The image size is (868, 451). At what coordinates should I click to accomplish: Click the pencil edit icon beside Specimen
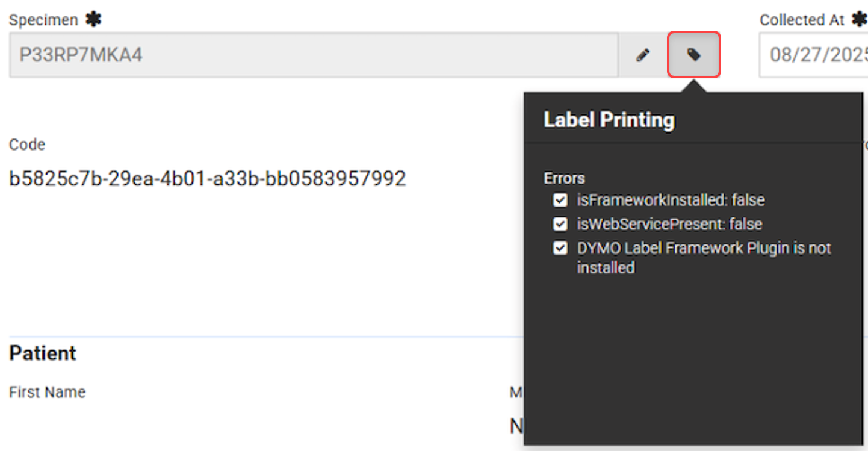click(x=643, y=55)
